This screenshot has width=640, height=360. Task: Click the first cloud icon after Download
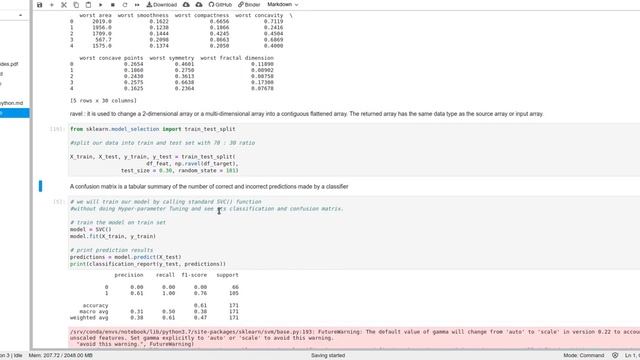point(186,4)
